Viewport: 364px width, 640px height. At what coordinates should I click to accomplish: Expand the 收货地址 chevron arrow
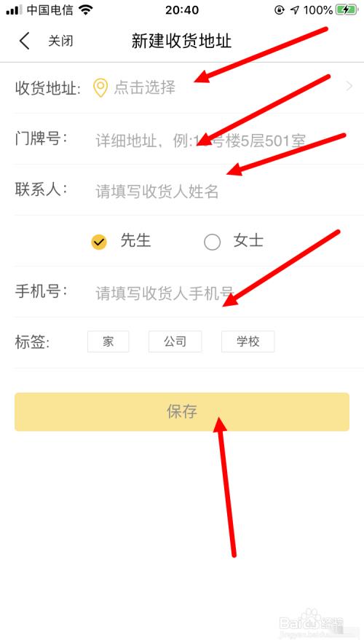[349, 86]
